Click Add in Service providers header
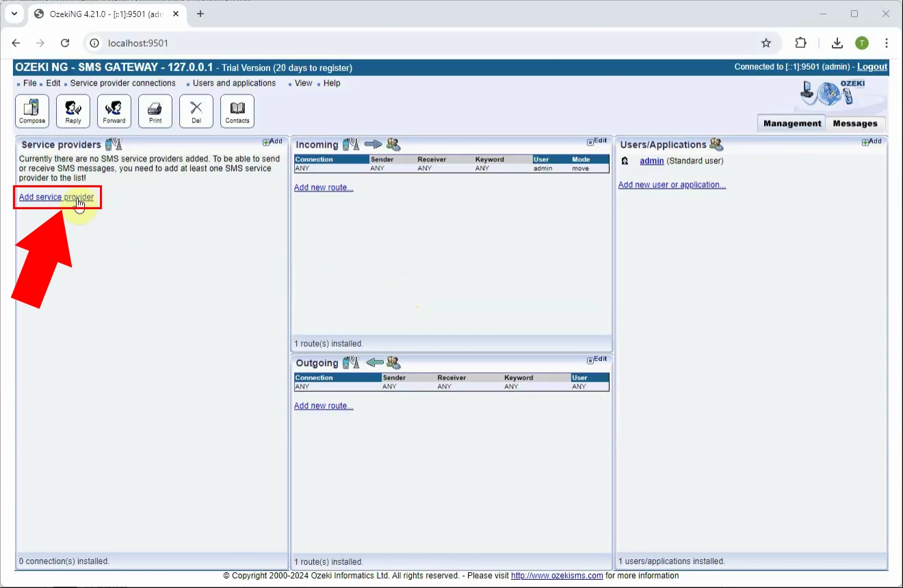903x588 pixels. coord(272,142)
